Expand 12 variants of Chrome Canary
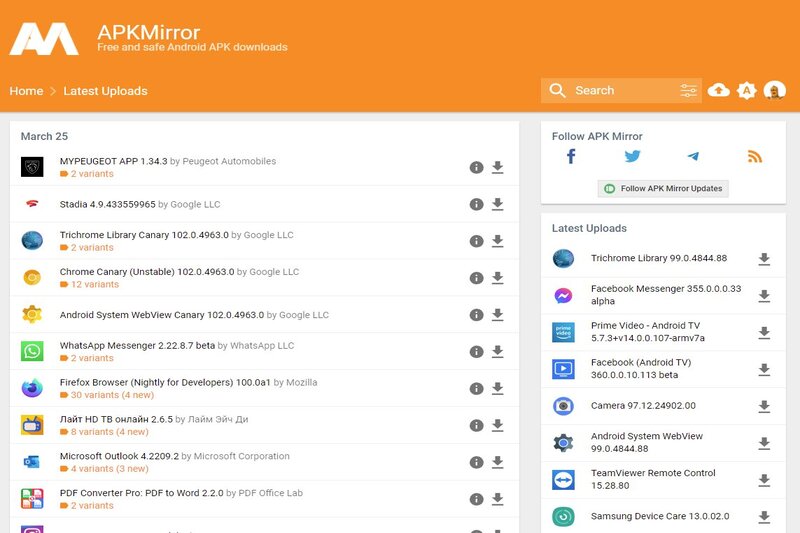This screenshot has width=800, height=533. tap(94, 285)
